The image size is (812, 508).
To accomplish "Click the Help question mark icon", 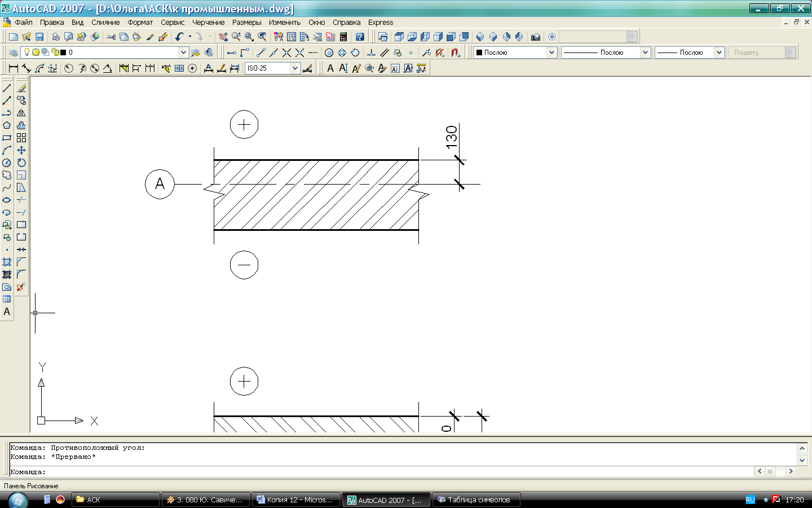I will point(360,37).
